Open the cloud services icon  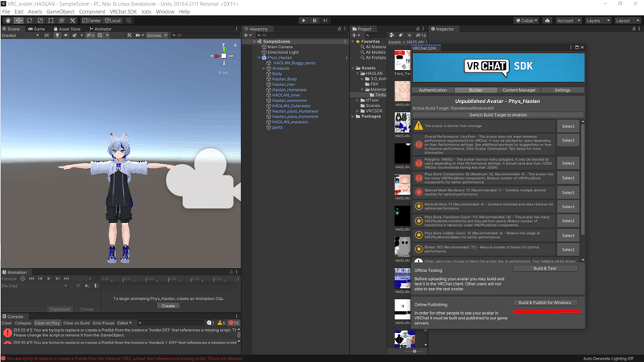point(547,21)
